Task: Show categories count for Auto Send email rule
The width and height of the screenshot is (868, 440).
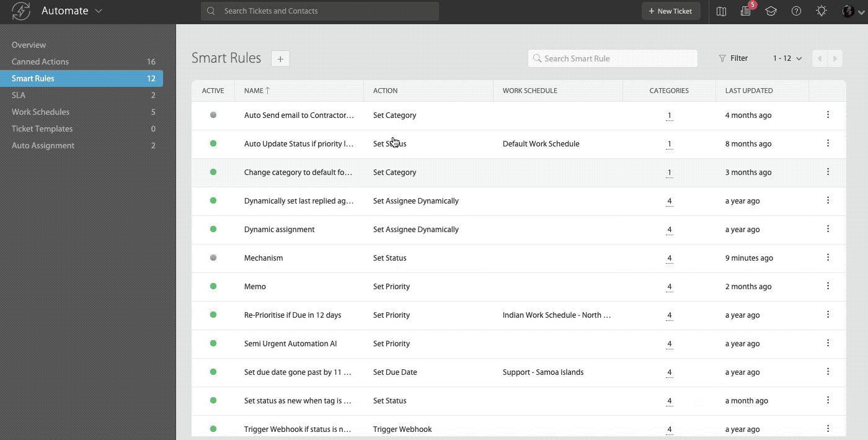Action: coord(669,115)
